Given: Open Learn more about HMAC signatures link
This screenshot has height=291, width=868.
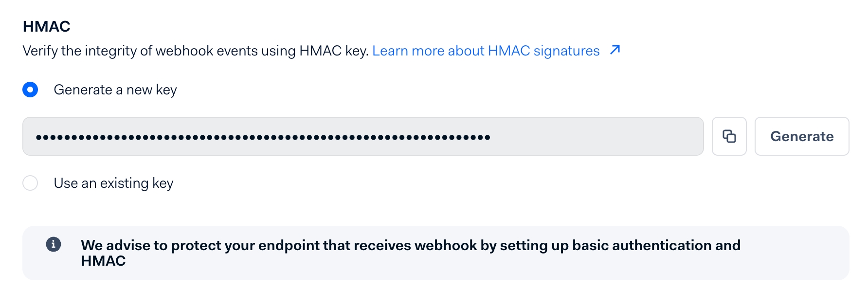Looking at the screenshot, I should click(x=486, y=51).
